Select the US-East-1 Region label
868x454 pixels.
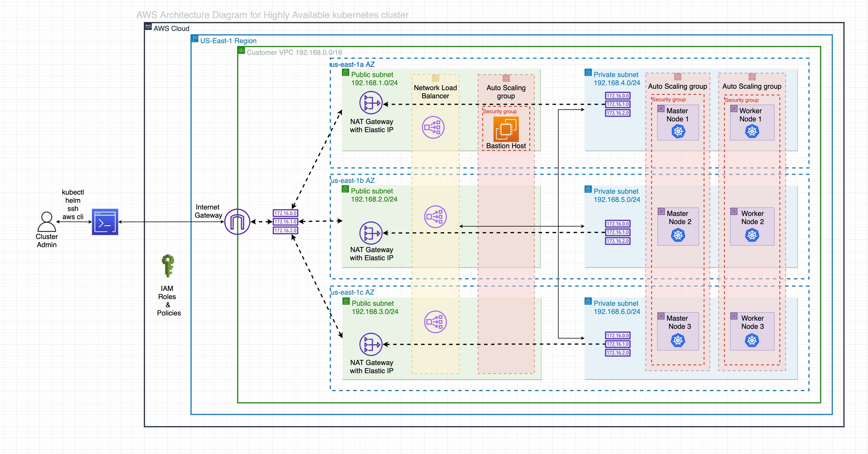pos(228,41)
